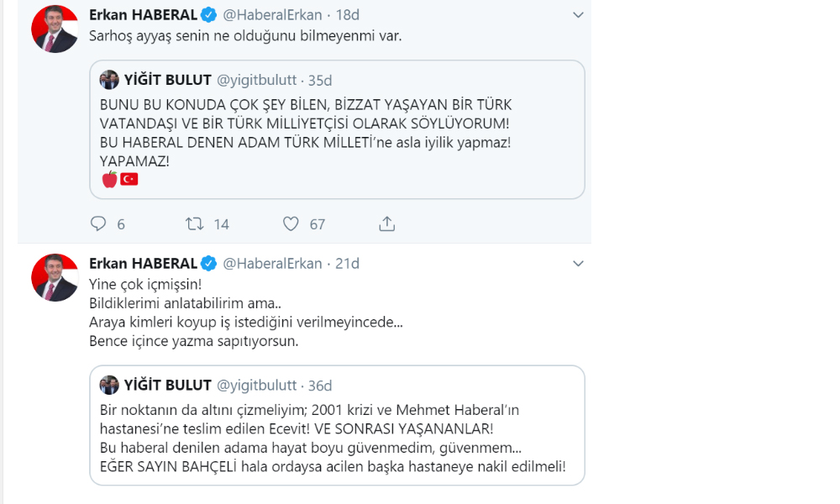
Task: Click the YİĞİT BULUT name in the 35d quote
Action: click(167, 80)
